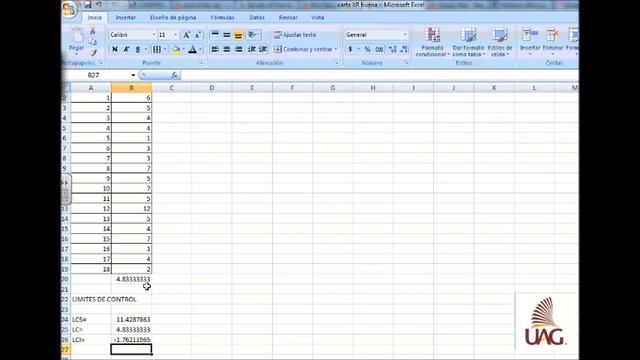
Task: Align text to top
Action: pos(215,35)
